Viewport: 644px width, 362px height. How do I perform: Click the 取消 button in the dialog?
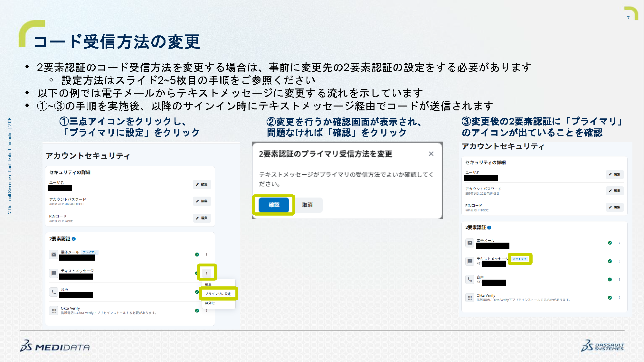[x=308, y=205]
